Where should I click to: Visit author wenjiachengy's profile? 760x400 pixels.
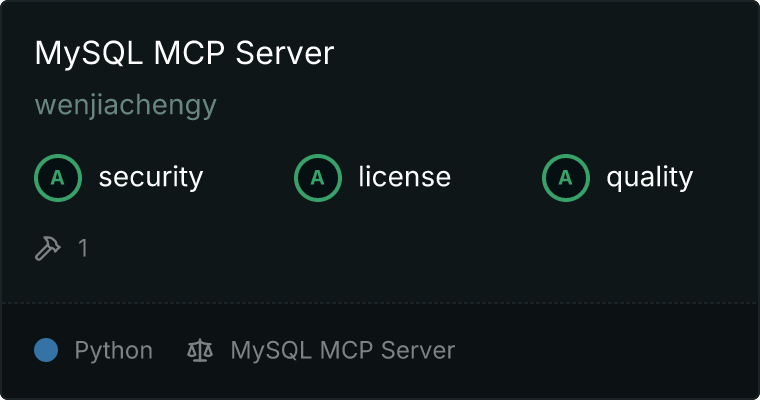tap(126, 105)
